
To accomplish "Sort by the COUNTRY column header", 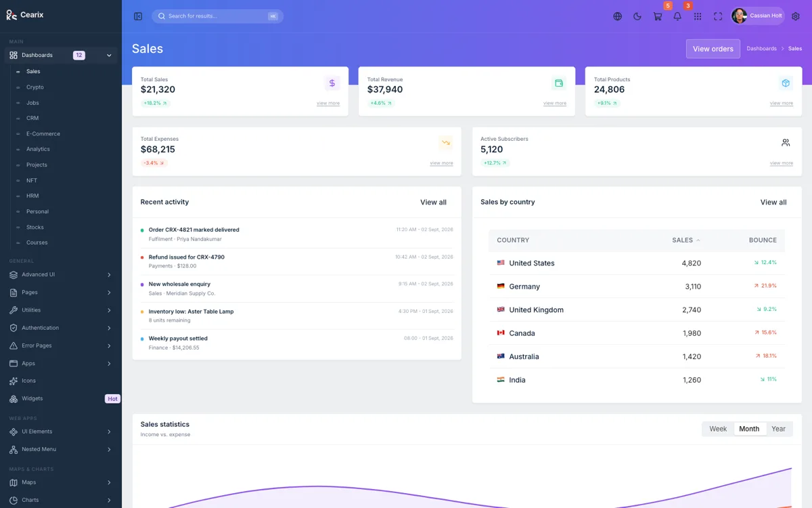I will 513,240.
